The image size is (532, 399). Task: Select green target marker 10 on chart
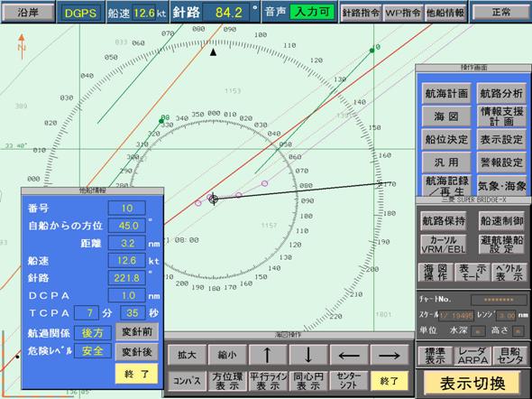(x=372, y=51)
